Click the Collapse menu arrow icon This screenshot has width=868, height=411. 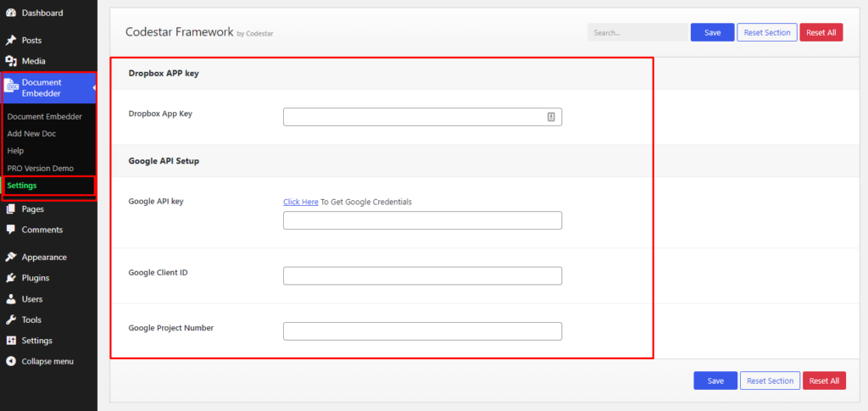click(x=10, y=361)
